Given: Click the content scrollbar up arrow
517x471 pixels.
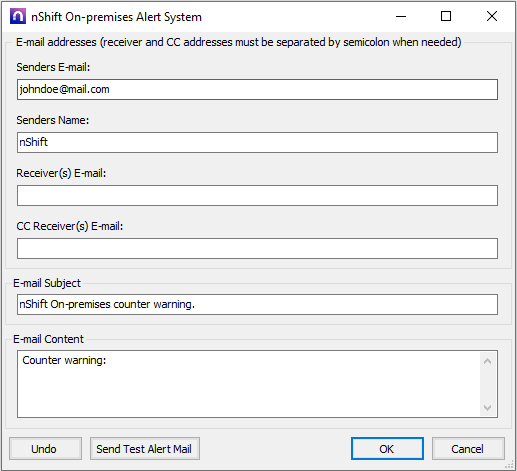Looking at the screenshot, I should point(488,361).
